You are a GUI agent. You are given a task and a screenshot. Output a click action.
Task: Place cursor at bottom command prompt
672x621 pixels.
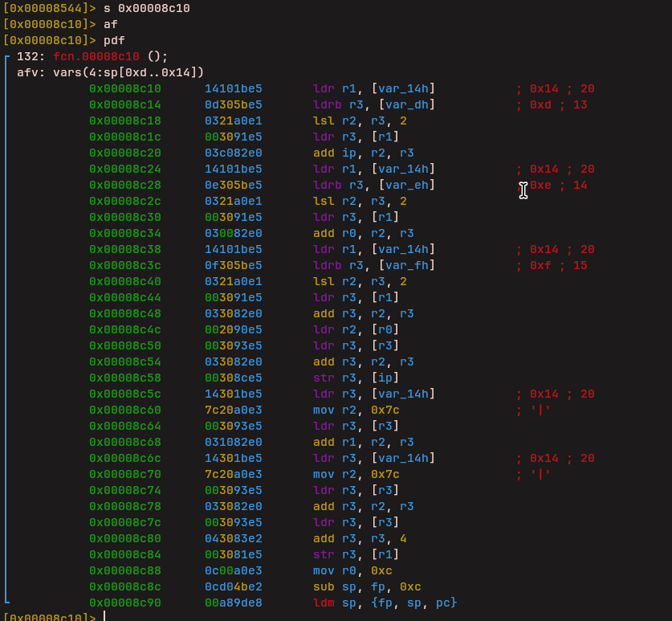(x=104, y=616)
